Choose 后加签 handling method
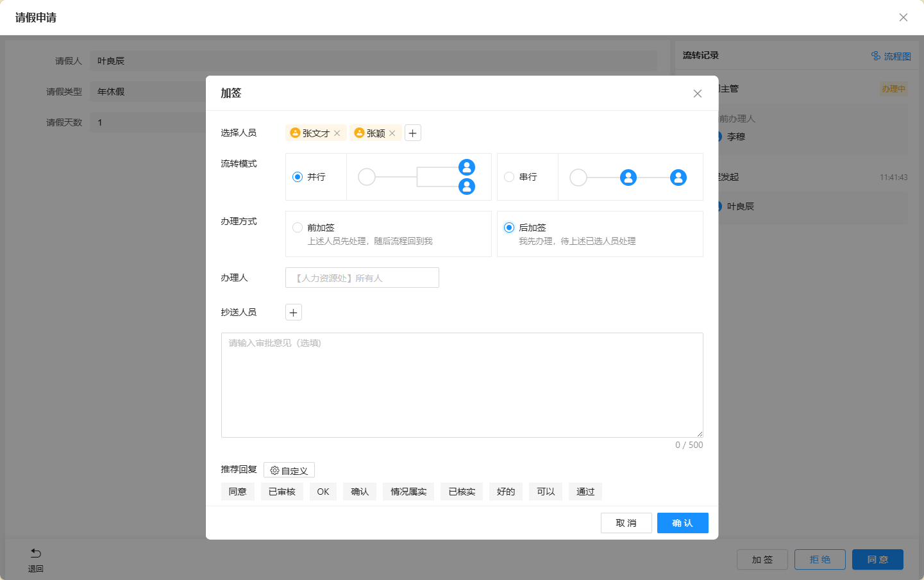The width and height of the screenshot is (924, 580). coord(509,228)
